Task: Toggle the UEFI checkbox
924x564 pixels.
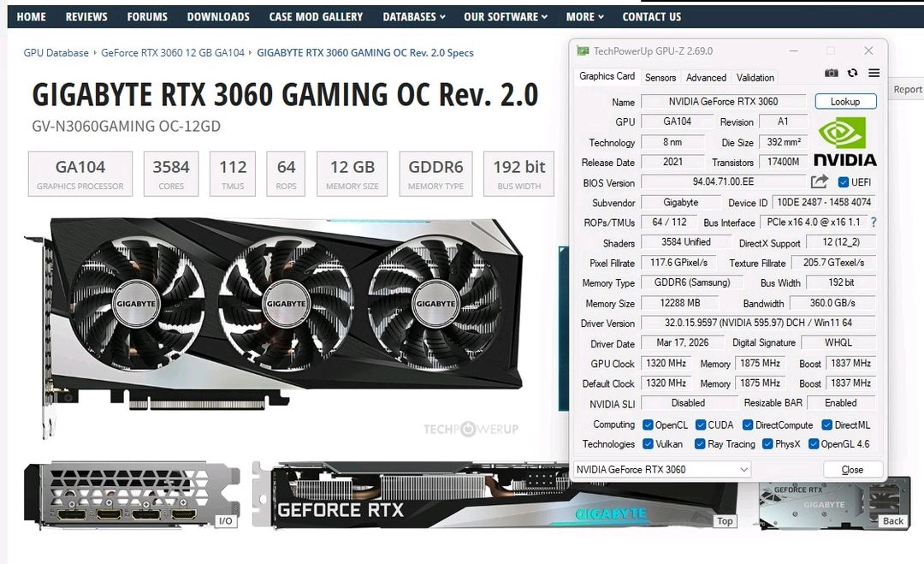Action: 844,182
